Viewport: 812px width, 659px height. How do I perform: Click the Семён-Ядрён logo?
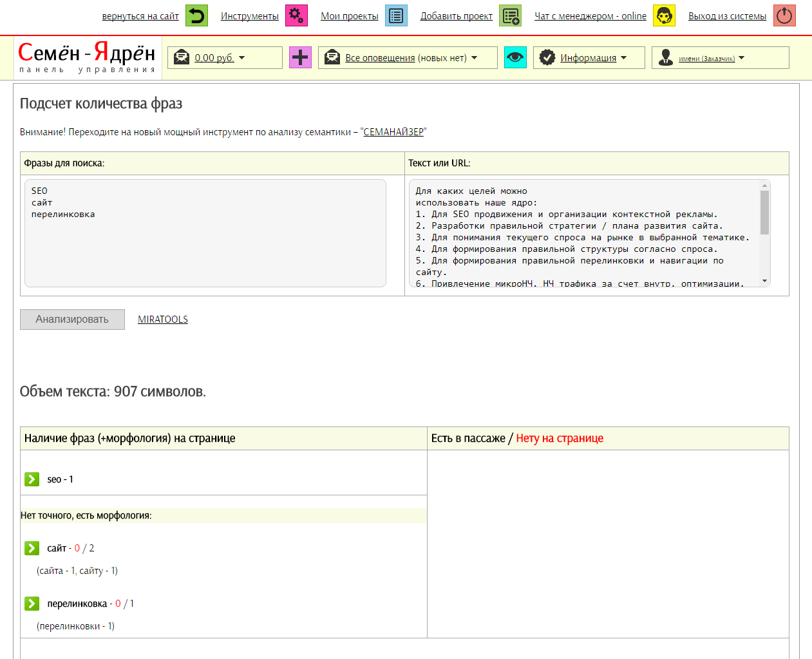[88, 57]
